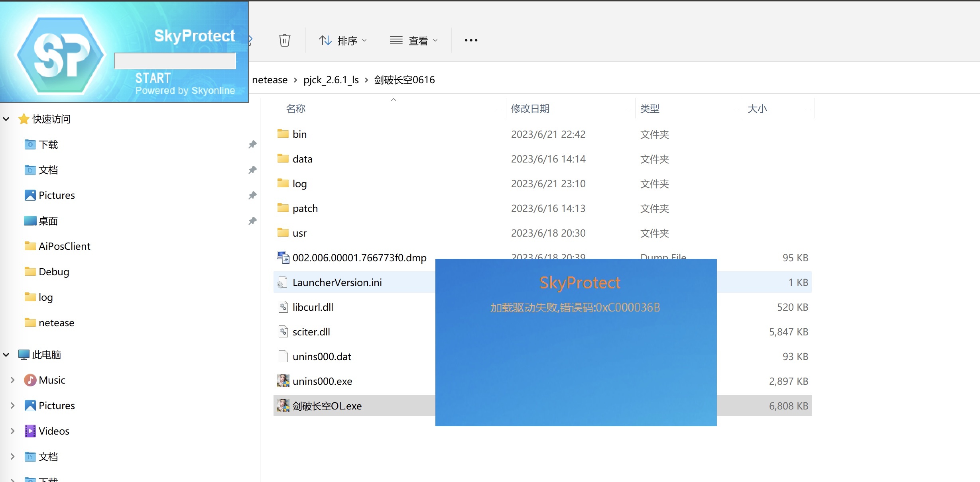This screenshot has width=980, height=482.
Task: Unpin Pictures using its pin icon
Action: point(252,195)
